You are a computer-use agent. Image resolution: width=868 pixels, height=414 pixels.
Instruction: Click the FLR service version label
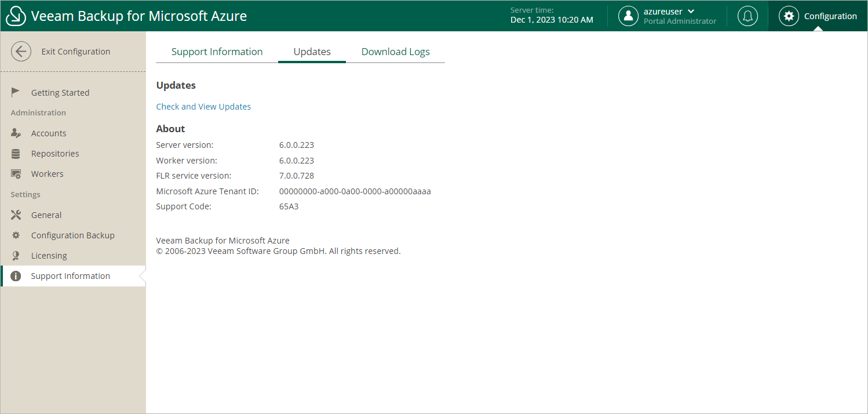point(194,176)
